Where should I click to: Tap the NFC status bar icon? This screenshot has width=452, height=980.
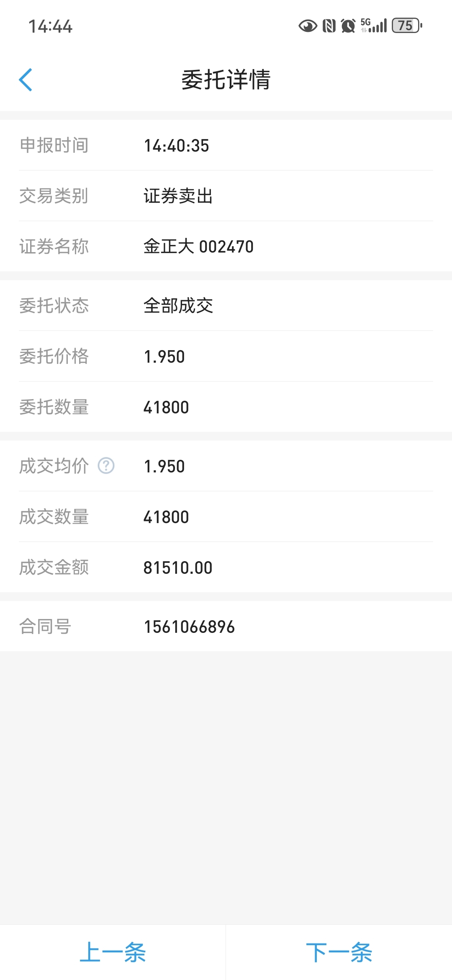pyautogui.click(x=329, y=26)
